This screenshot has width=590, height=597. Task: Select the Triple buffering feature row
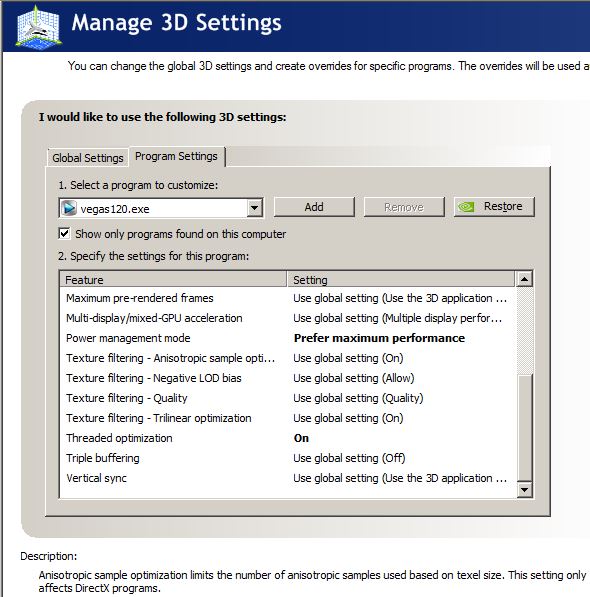coord(288,458)
